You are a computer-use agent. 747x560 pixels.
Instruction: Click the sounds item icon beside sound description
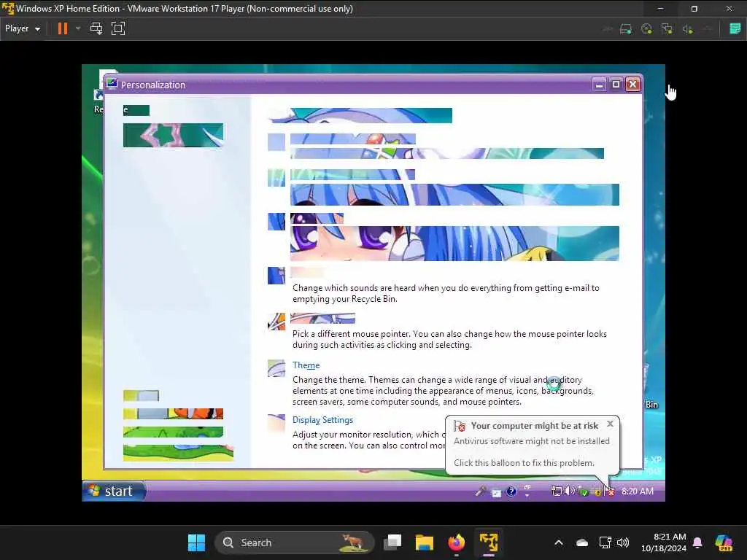276,276
